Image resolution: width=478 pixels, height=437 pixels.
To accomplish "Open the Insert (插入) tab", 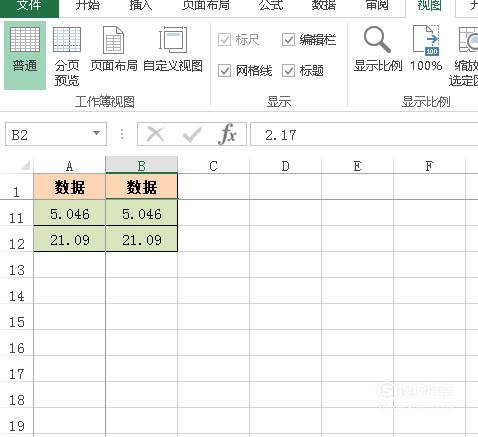I will click(x=140, y=5).
